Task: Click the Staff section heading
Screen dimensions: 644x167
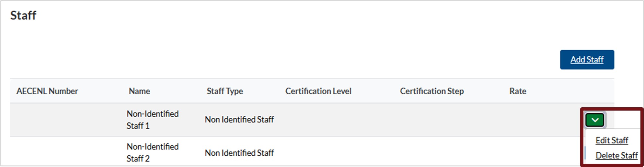Action: [23, 15]
